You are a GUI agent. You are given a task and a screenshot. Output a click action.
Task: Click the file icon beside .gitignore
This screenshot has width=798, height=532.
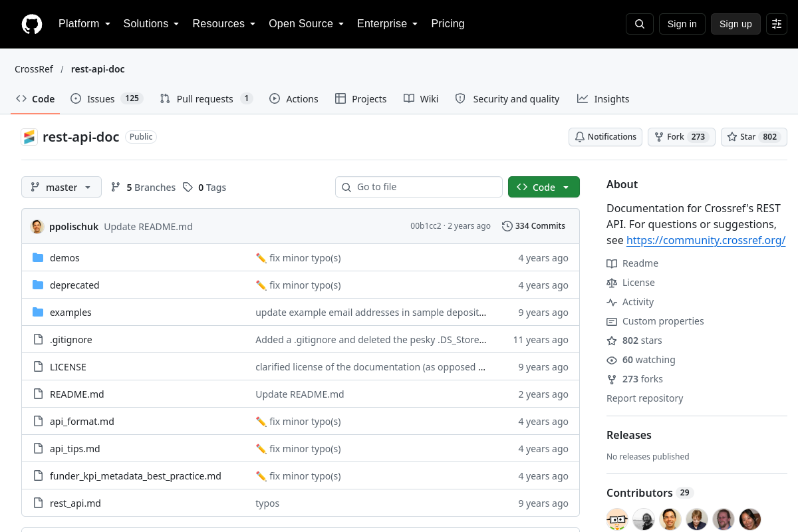point(38,339)
